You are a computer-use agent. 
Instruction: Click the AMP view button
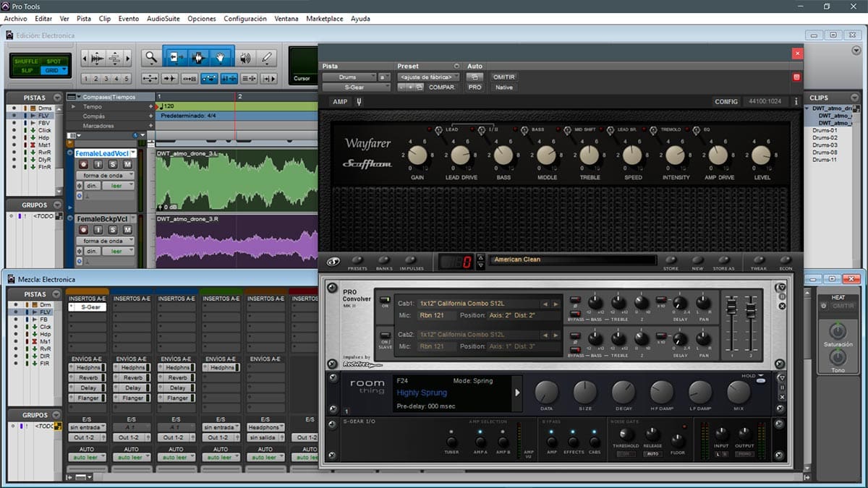click(340, 102)
